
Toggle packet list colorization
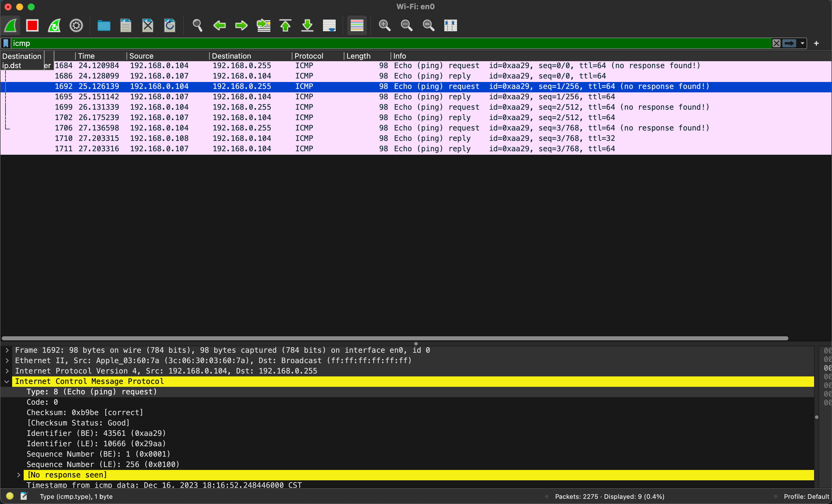coord(357,25)
